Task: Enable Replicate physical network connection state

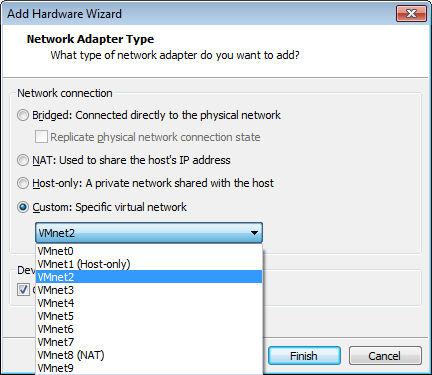Action: click(41, 137)
